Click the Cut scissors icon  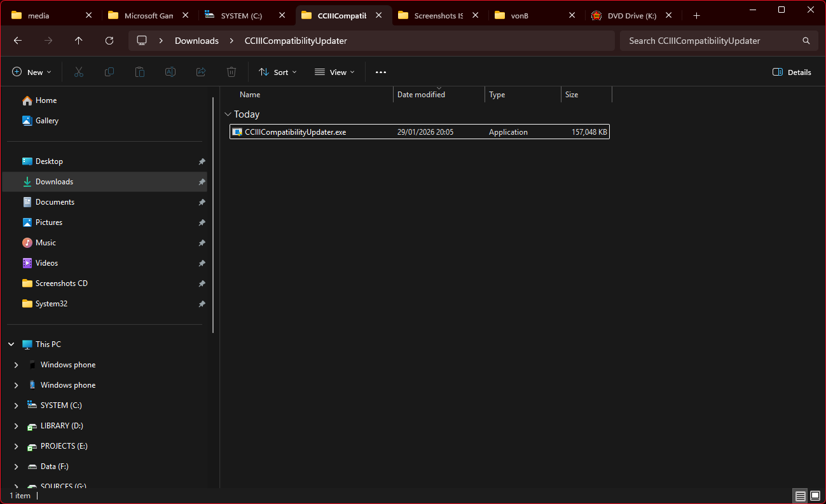click(79, 72)
